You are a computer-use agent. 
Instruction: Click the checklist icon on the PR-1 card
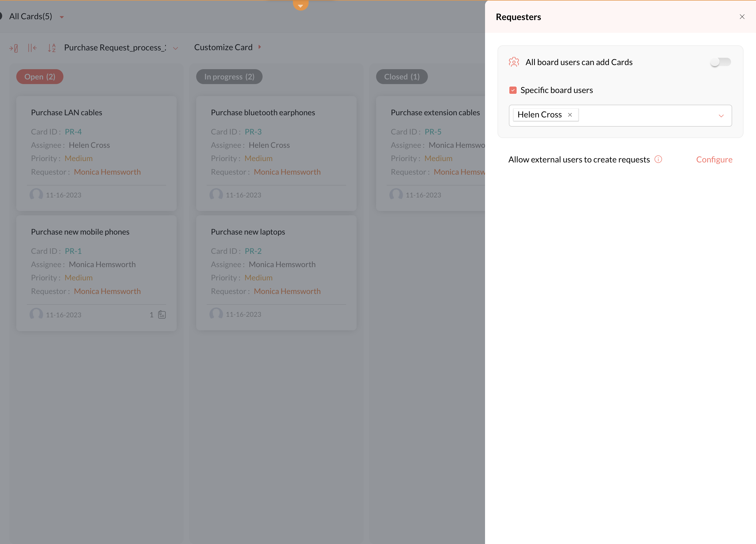[162, 315]
